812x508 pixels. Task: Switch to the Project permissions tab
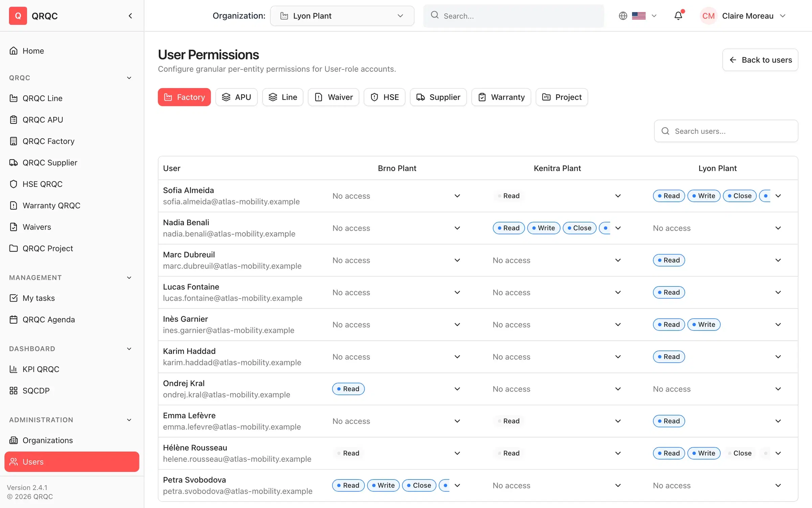(x=562, y=97)
